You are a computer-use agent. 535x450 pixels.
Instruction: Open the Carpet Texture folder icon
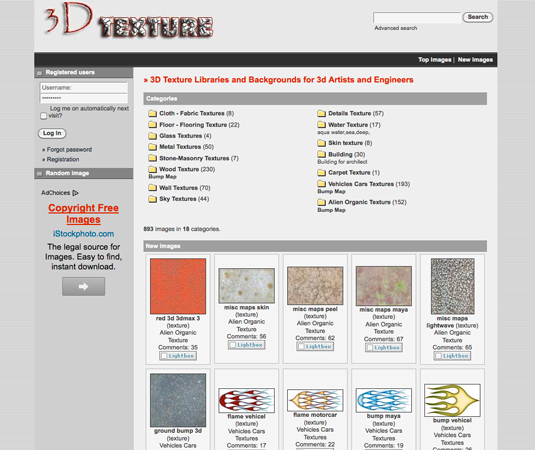coord(321,173)
